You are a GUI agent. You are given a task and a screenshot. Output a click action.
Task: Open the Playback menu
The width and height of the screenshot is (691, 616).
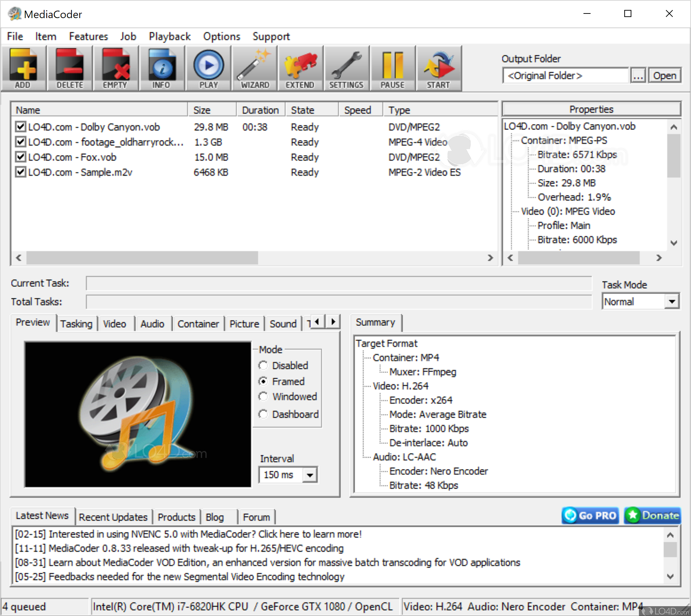click(x=169, y=36)
